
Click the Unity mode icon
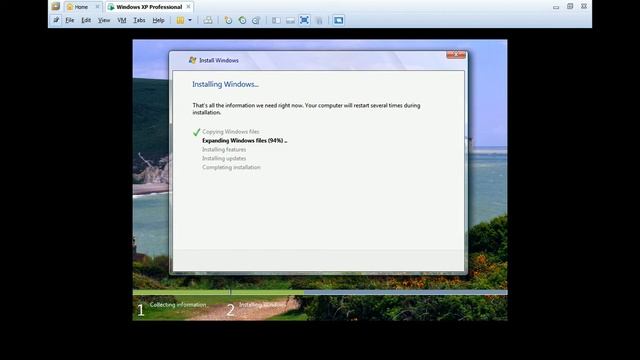coord(319,20)
